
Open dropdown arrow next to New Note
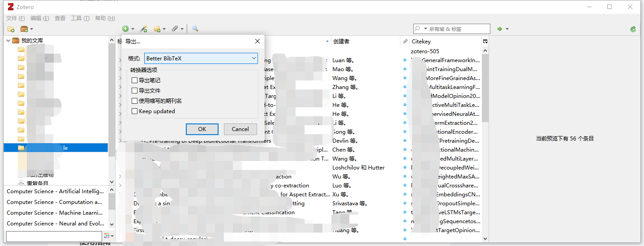click(164, 29)
